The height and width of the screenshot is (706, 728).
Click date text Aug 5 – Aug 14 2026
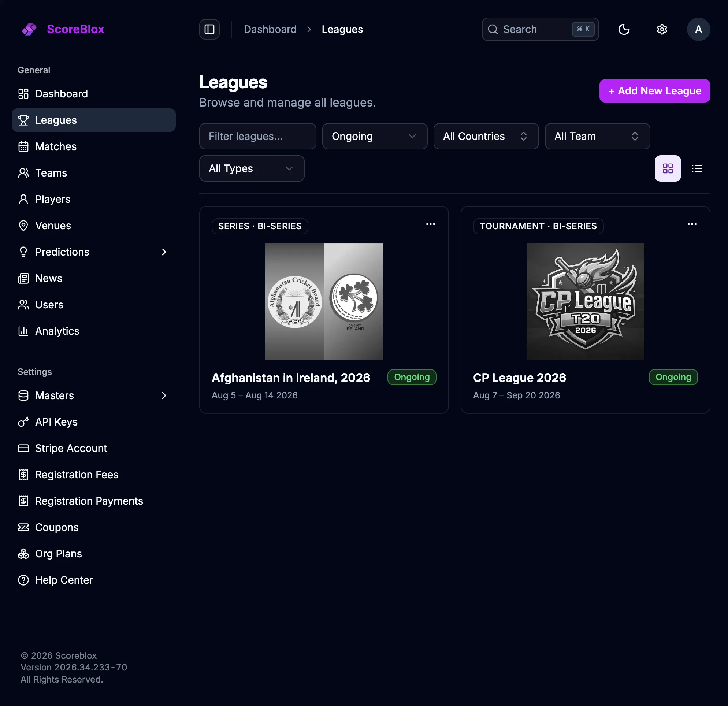point(255,395)
